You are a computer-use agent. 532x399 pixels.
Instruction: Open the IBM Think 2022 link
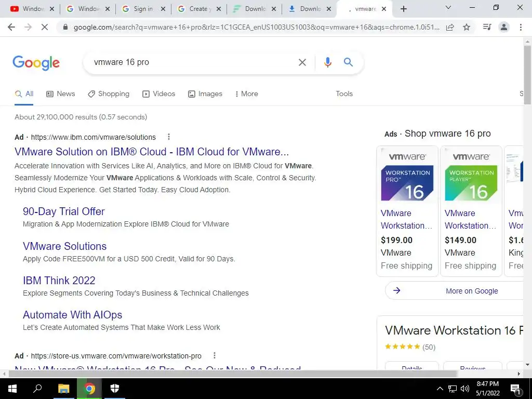59,280
